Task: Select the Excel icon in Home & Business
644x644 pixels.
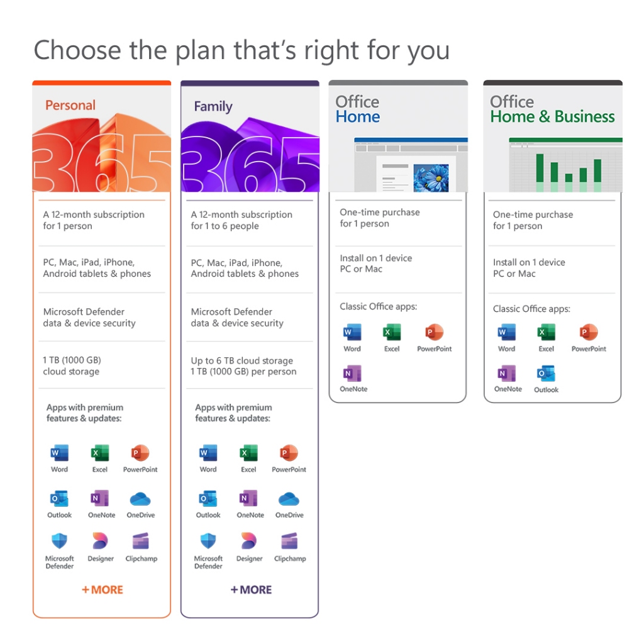Action: click(546, 333)
